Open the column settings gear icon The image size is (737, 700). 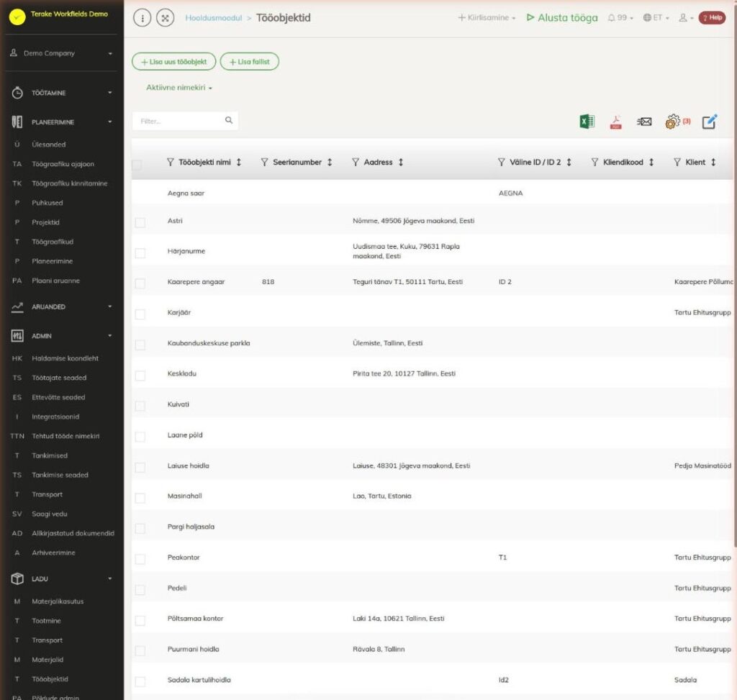673,122
